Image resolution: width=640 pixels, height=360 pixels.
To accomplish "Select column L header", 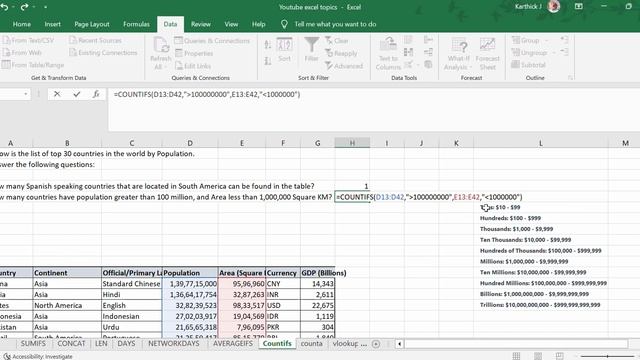I will pos(541,143).
